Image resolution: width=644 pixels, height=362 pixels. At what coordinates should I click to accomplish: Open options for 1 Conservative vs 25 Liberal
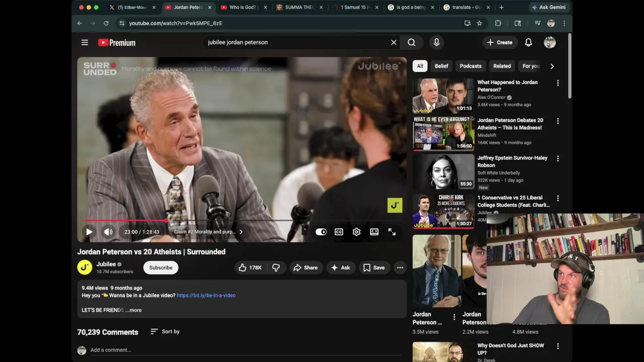point(557,199)
